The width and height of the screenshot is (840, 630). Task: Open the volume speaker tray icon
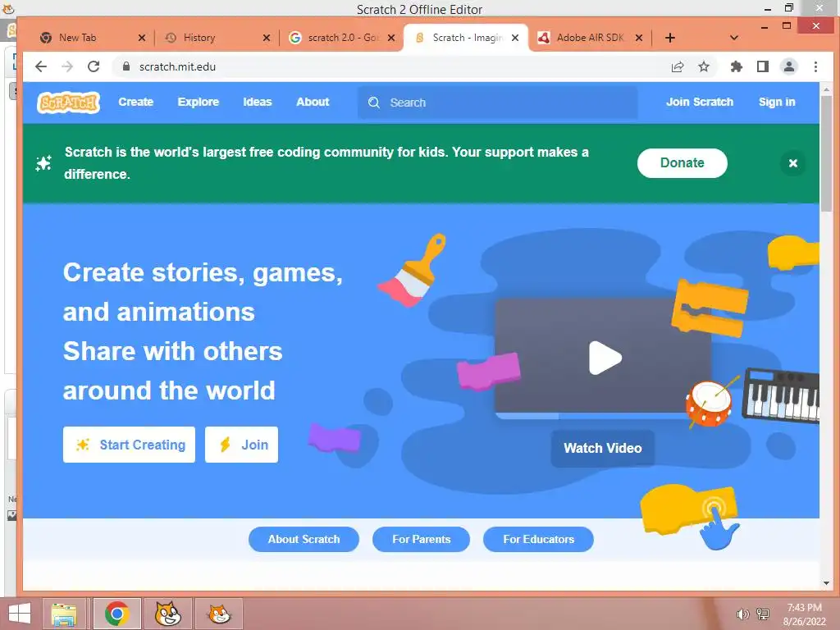[742, 614]
